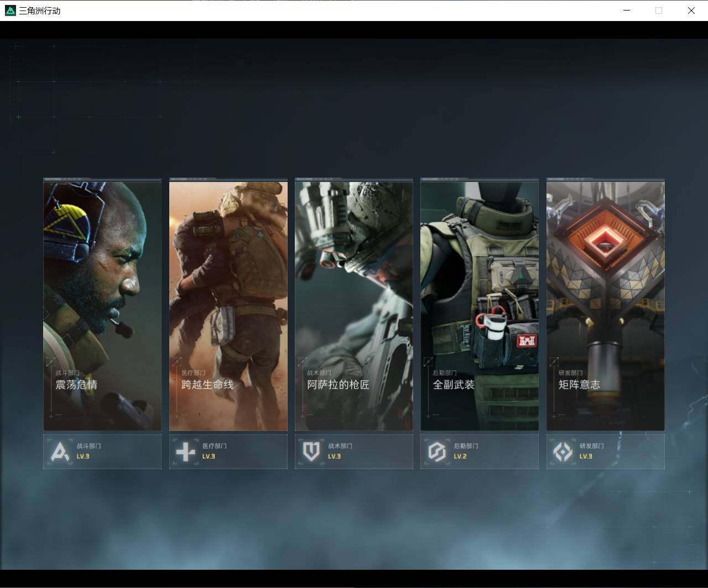Click the 研发部门 label in the level bar
This screenshot has width=708, height=588.
[x=591, y=446]
